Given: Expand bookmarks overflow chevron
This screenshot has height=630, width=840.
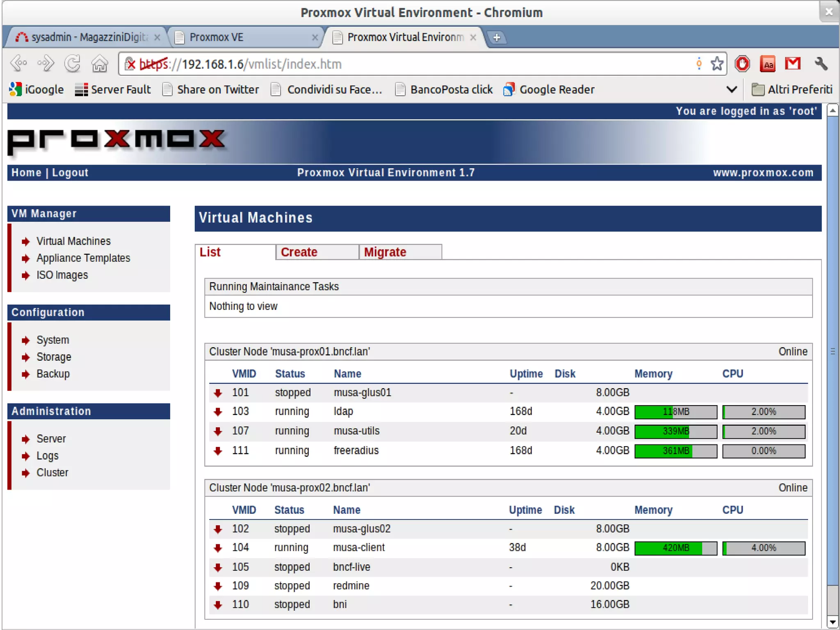Looking at the screenshot, I should coord(731,89).
